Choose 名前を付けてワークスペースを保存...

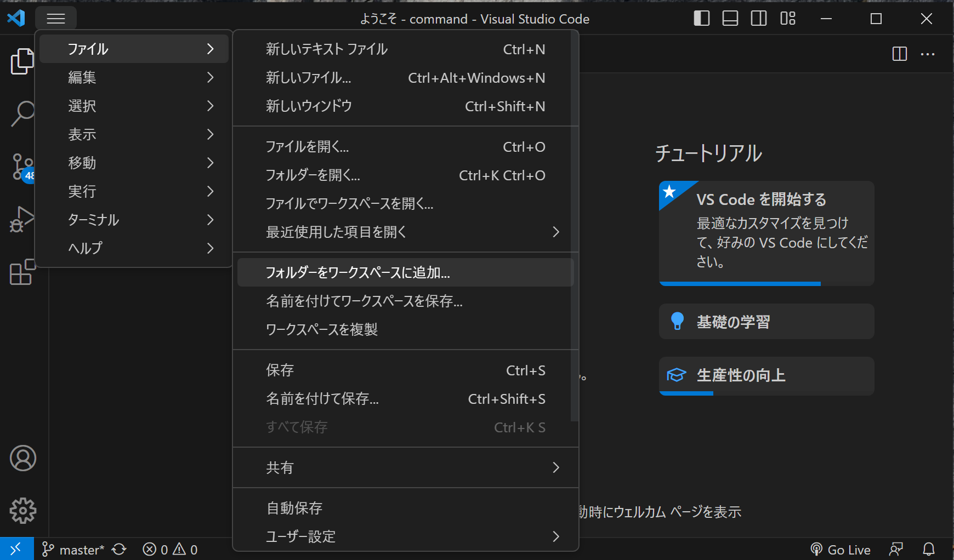pyautogui.click(x=405, y=301)
